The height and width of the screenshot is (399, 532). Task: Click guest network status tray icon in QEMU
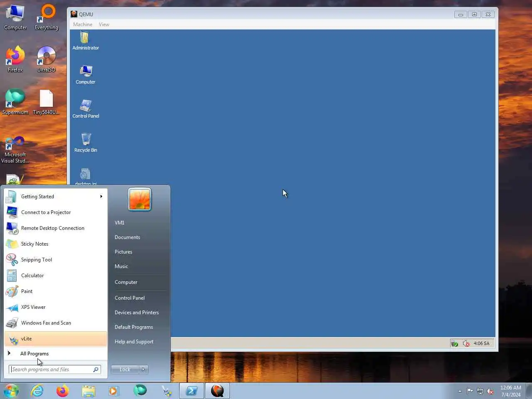point(455,343)
